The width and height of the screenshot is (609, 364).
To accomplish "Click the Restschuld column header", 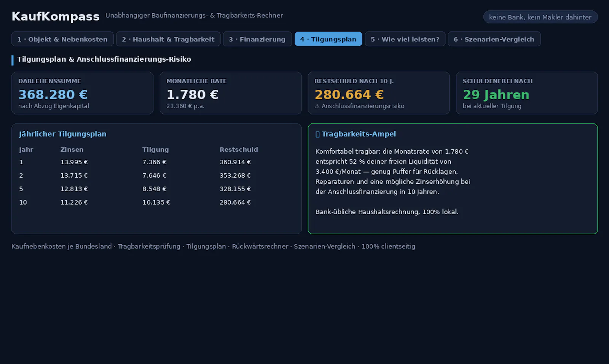I will pos(239,149).
